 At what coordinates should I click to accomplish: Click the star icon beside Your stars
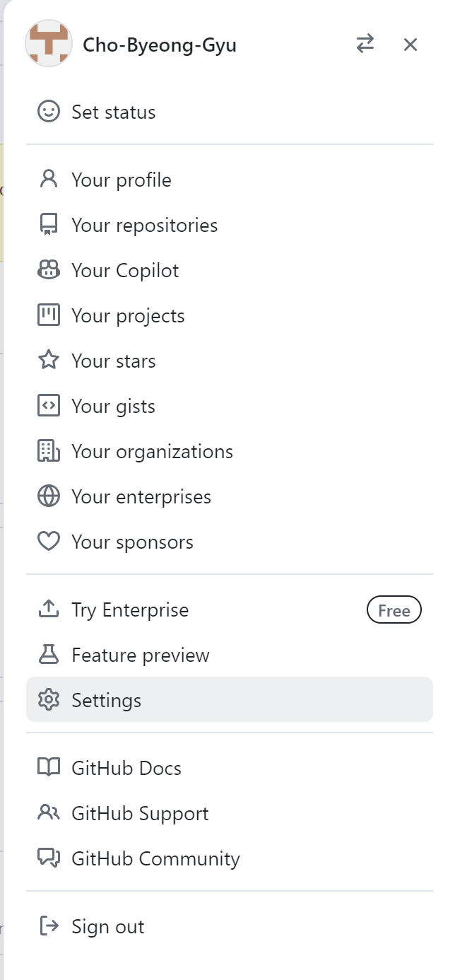49,361
